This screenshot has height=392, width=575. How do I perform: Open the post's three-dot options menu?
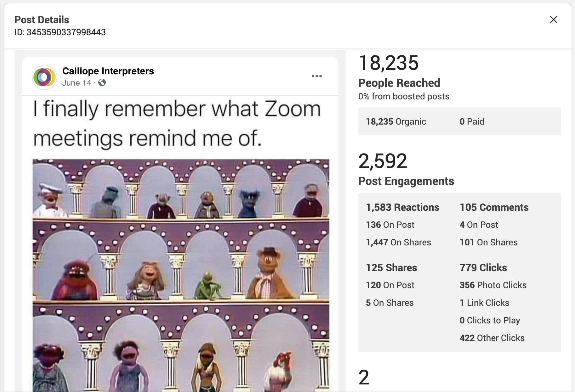tap(316, 76)
